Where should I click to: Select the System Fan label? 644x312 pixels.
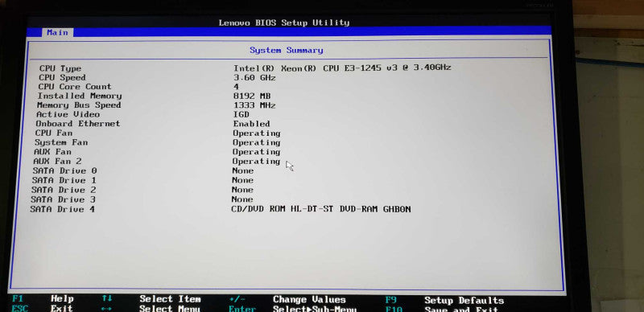(61, 142)
